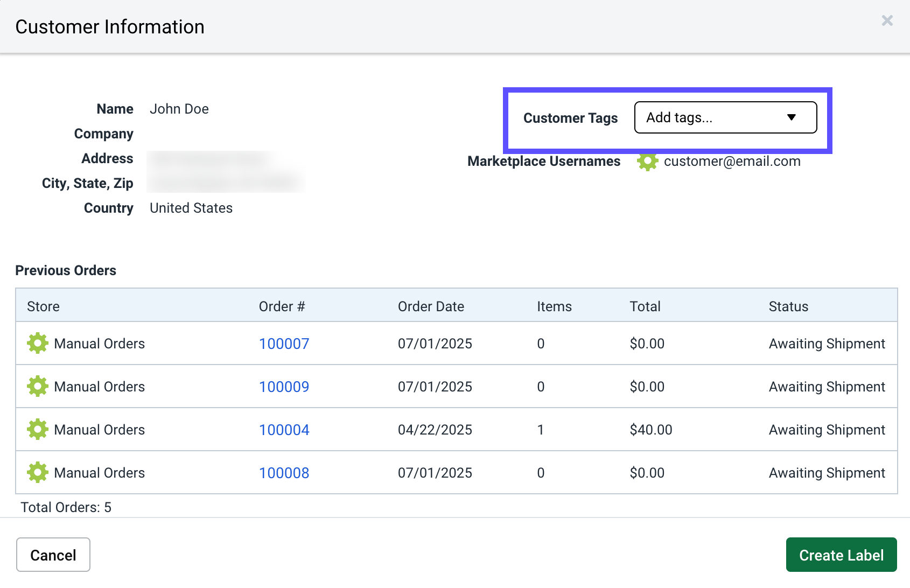Click the dropdown arrow in the Add tags field
This screenshot has width=910, height=588.
tap(791, 117)
